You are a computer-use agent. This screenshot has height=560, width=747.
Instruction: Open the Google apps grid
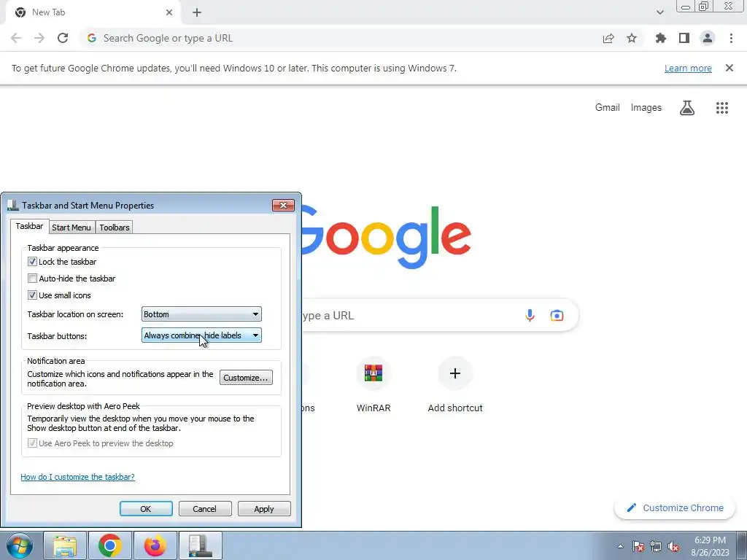(722, 108)
